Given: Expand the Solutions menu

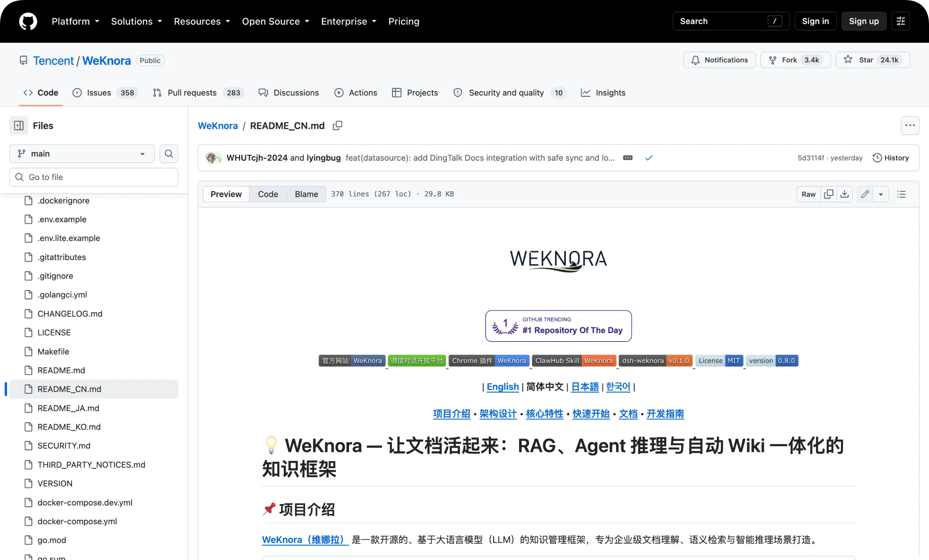Looking at the screenshot, I should tap(136, 21).
